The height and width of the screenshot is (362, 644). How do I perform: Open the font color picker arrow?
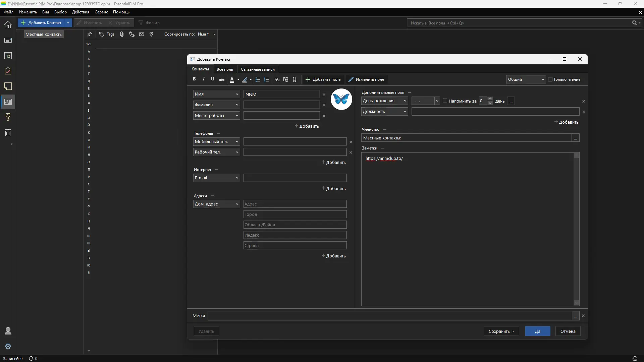[x=238, y=80]
